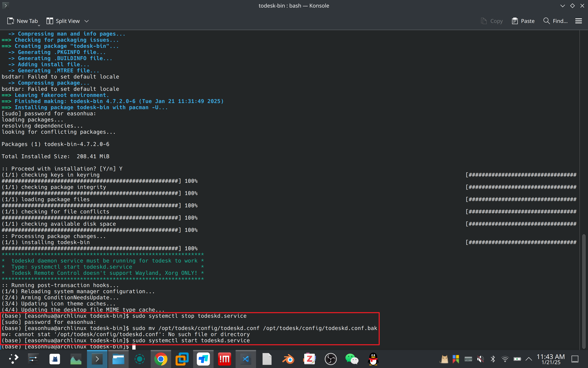This screenshot has width=588, height=368.
Task: Expand the Split View chevron
Action: (x=87, y=21)
